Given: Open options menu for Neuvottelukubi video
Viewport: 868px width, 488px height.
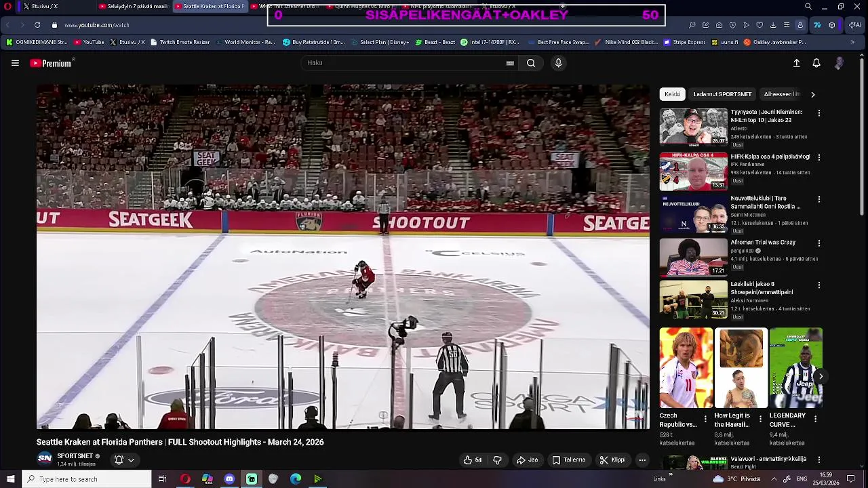Looking at the screenshot, I should (x=819, y=200).
